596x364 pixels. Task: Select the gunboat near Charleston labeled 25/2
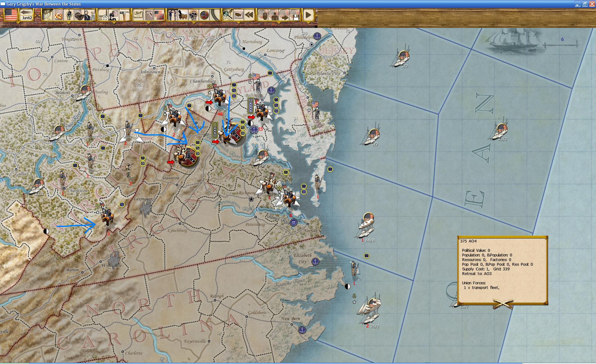coord(37,186)
